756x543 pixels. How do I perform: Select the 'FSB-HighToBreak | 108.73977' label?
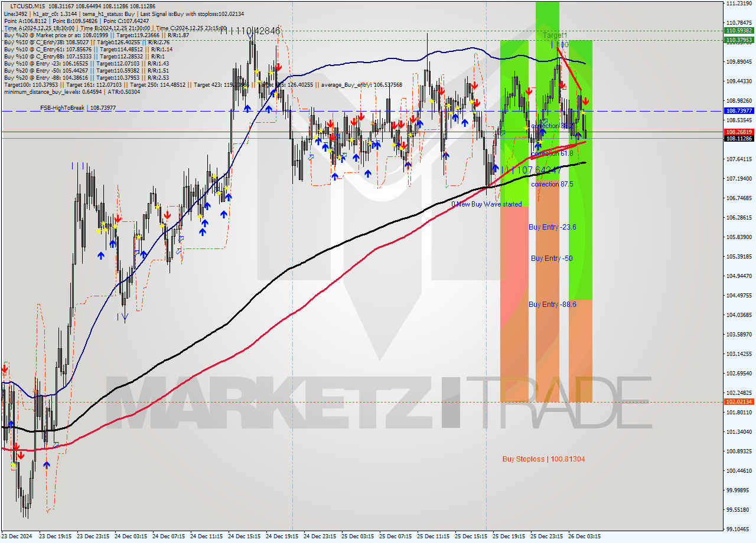tap(78, 108)
